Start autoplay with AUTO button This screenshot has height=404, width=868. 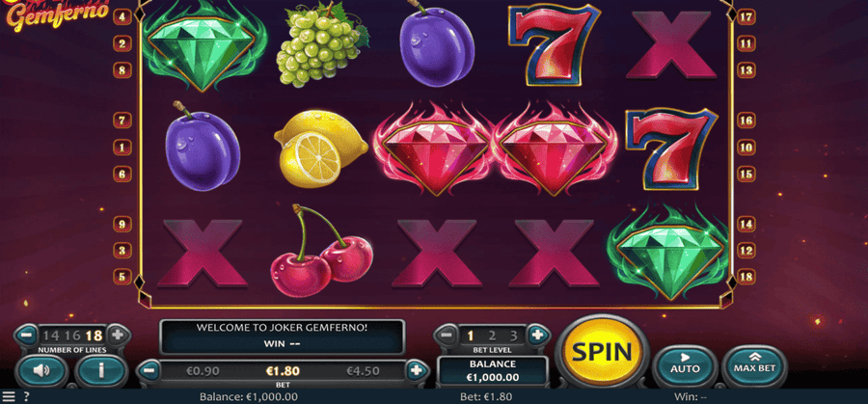tap(685, 365)
